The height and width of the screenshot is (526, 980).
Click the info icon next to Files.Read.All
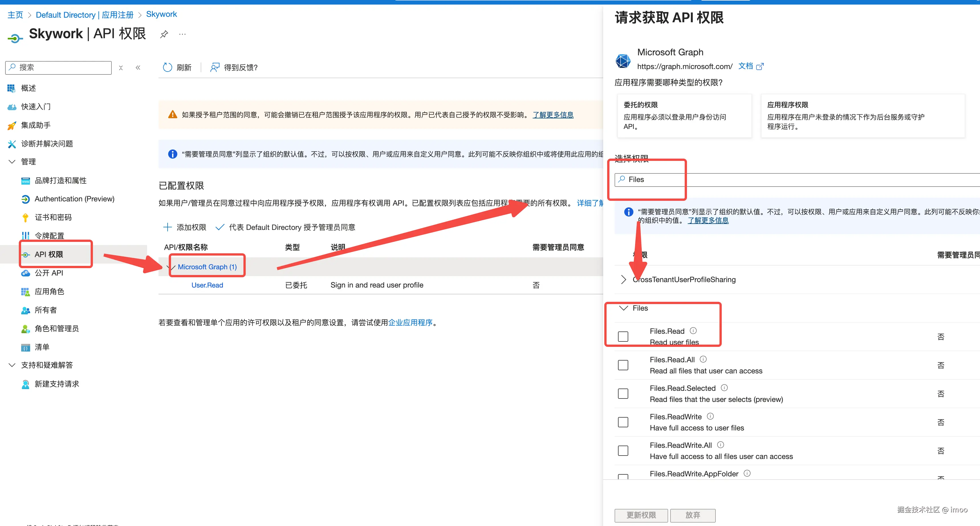(x=704, y=359)
